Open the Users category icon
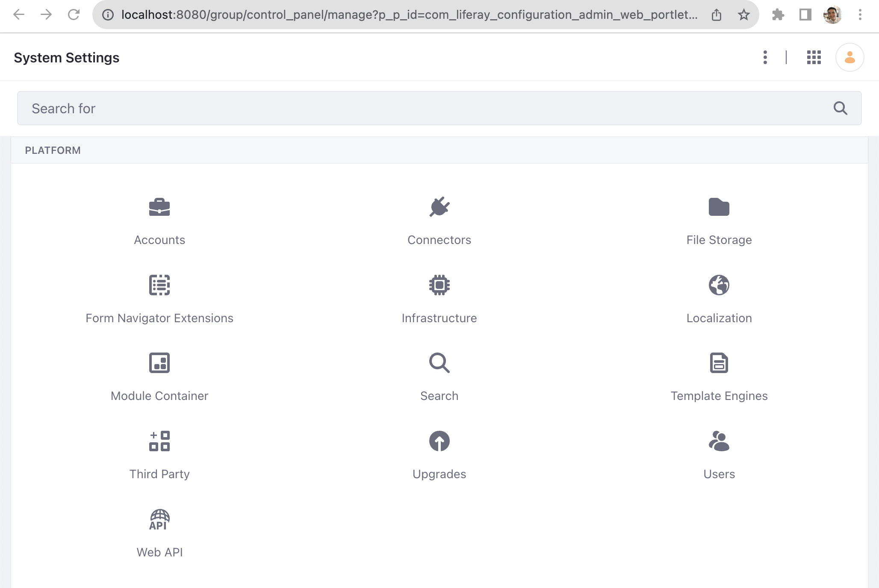This screenshot has width=879, height=588. coord(719,441)
